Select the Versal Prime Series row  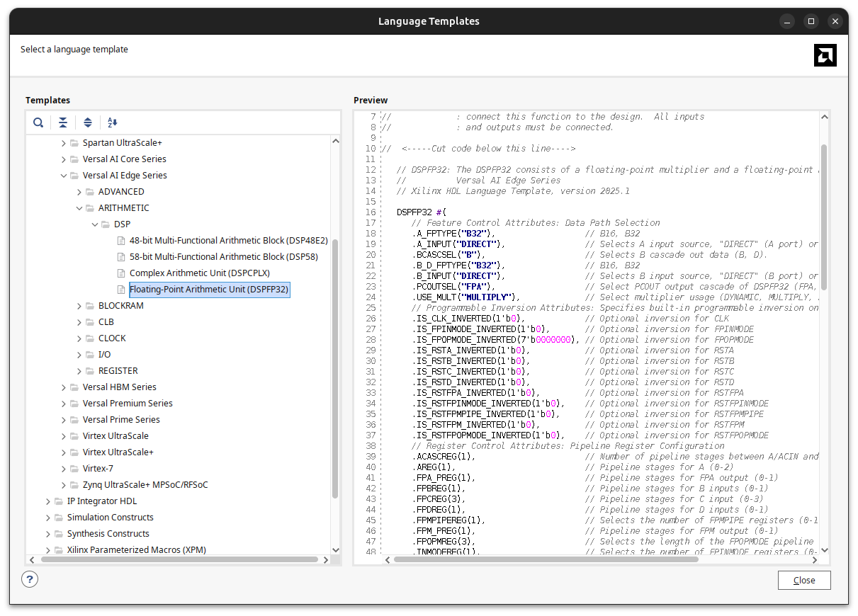pyautogui.click(x=121, y=420)
